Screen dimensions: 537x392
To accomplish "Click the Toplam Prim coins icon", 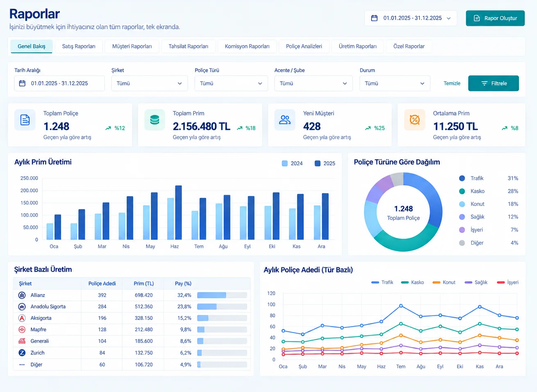I will tap(155, 120).
